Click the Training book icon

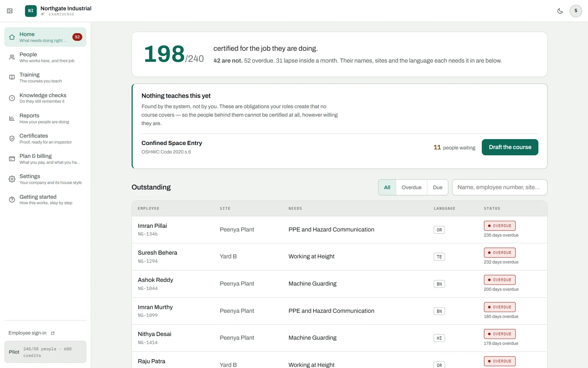point(12,78)
